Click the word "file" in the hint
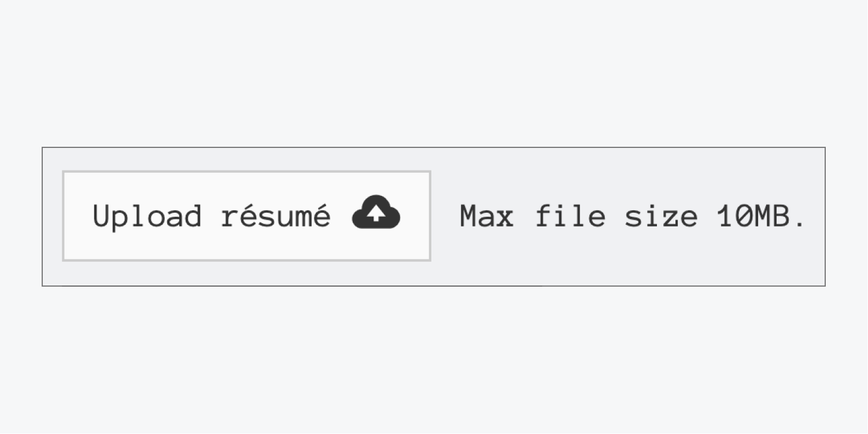Viewport: 868px width, 434px height. [571, 216]
